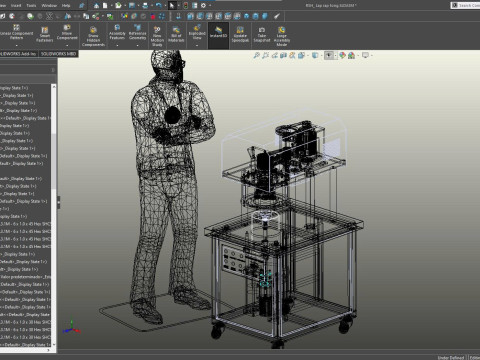Click the Take Snapshot tool
This screenshot has height=360, width=480.
(x=262, y=35)
